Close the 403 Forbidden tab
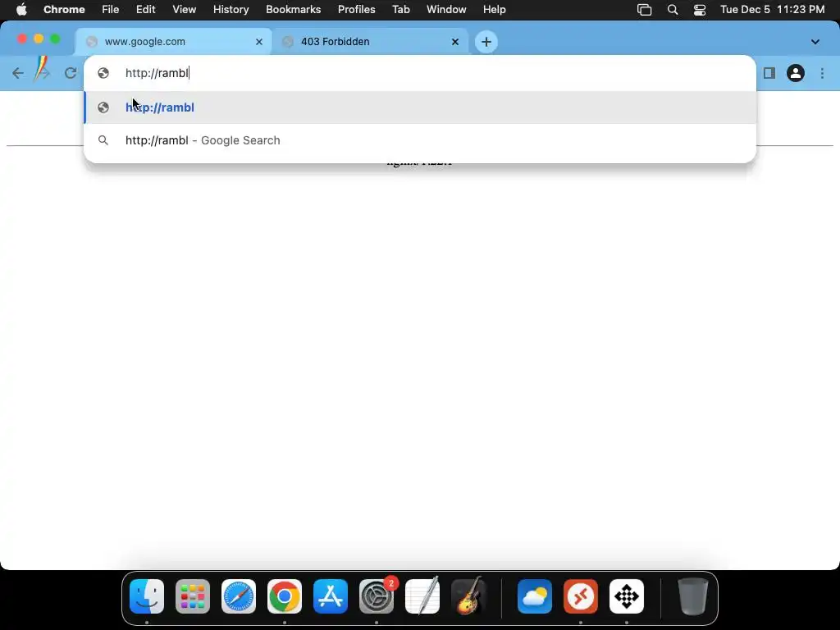This screenshot has width=840, height=630. [x=455, y=42]
